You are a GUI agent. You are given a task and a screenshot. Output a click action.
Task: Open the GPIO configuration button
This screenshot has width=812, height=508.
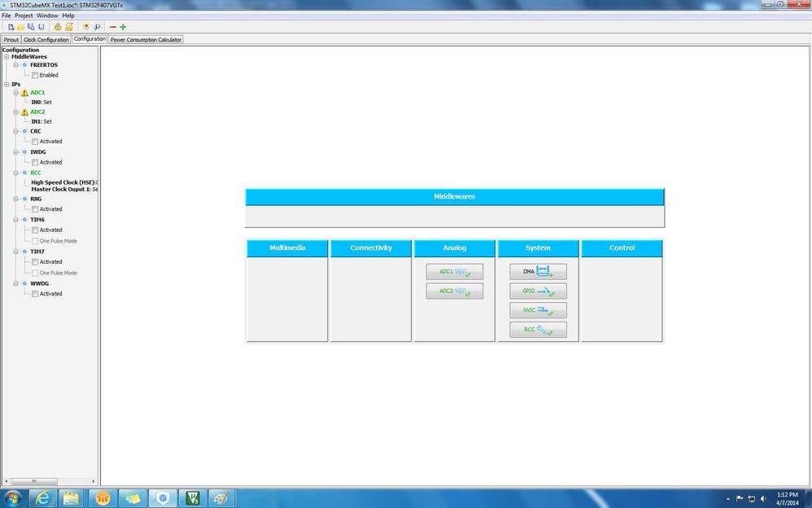(538, 291)
